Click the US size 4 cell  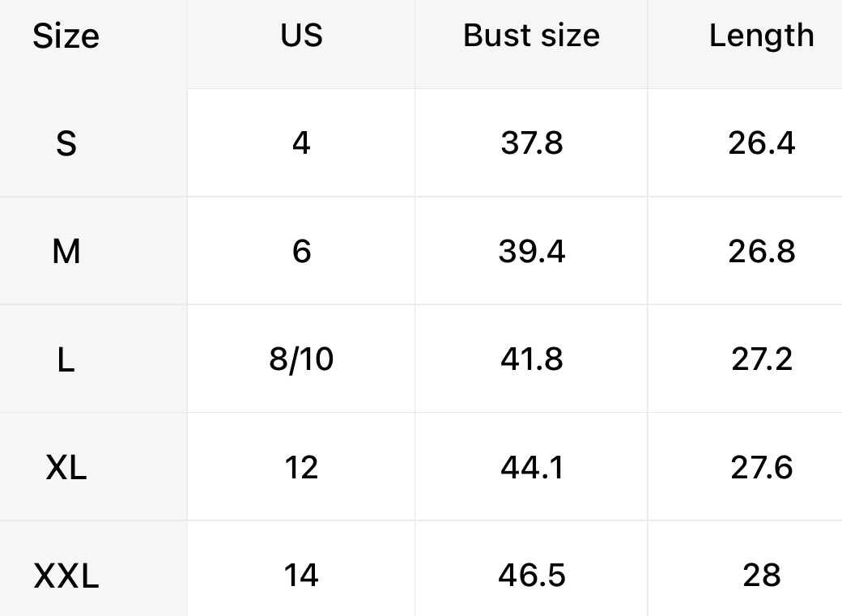pos(301,143)
